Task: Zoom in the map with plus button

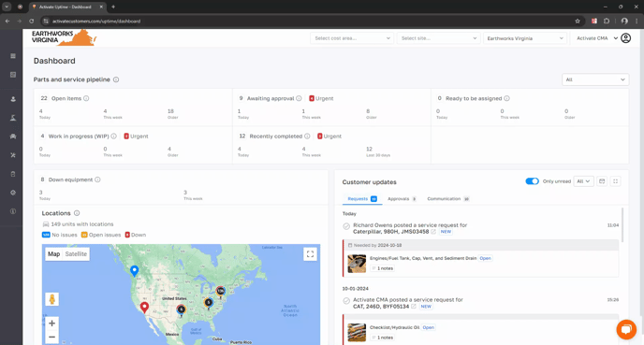Action: [52, 323]
